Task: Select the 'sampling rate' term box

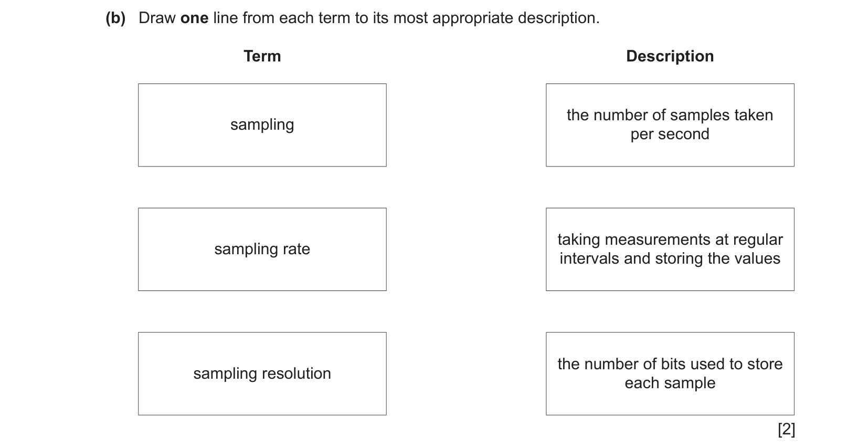Action: pos(262,250)
